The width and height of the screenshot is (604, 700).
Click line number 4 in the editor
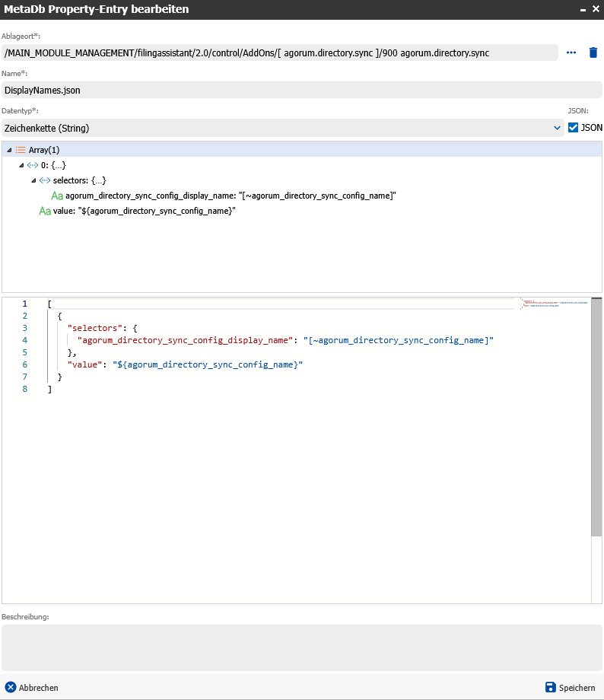(x=24, y=340)
